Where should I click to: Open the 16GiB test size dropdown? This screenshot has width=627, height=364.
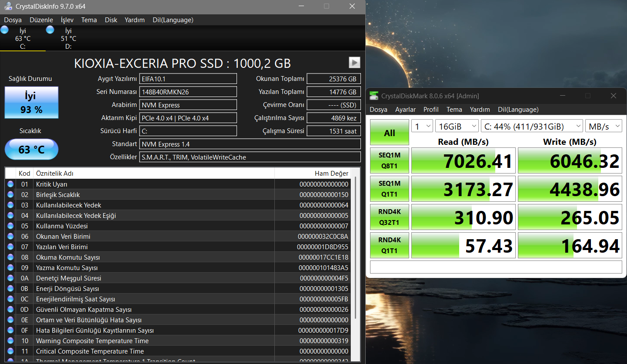click(457, 126)
